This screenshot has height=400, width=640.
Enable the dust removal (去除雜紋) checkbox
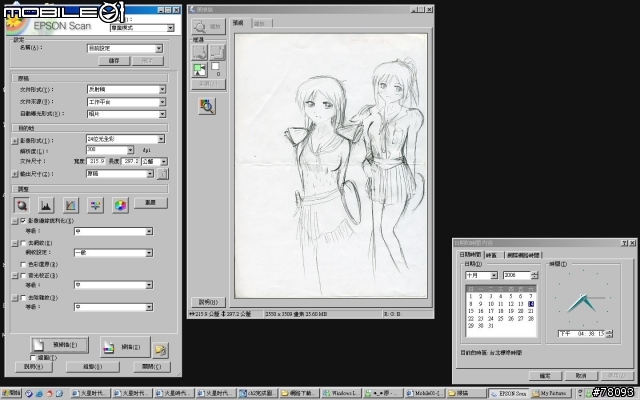pyautogui.click(x=23, y=298)
